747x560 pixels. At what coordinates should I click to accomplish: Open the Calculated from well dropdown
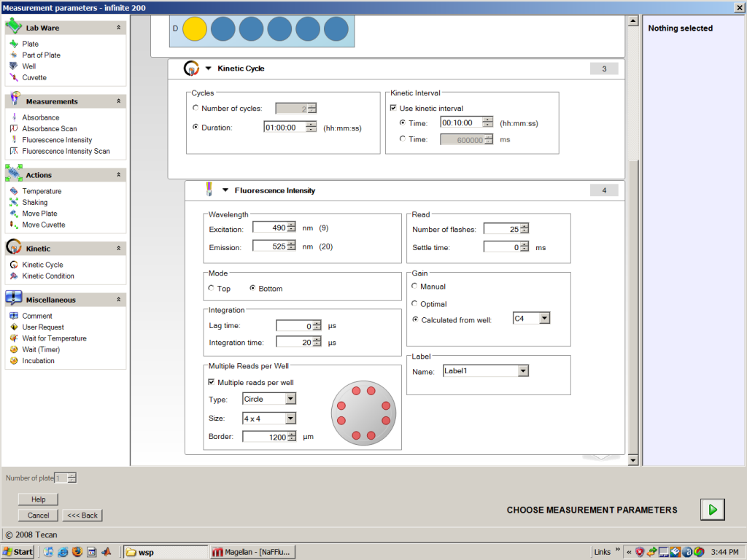(x=544, y=318)
